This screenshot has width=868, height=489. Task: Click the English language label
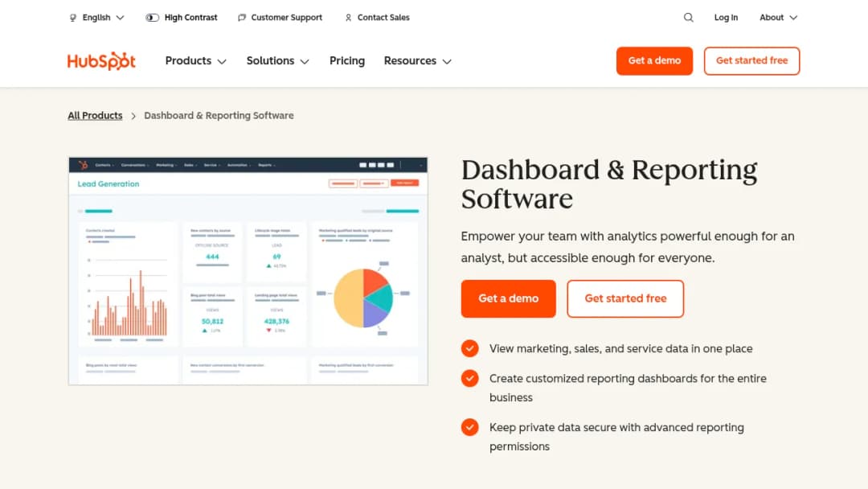pos(96,18)
